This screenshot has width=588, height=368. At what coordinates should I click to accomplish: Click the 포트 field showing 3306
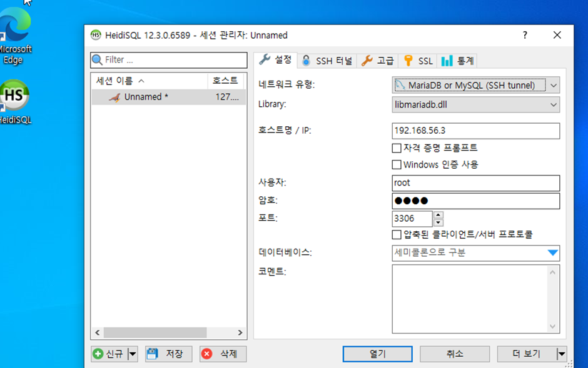pyautogui.click(x=412, y=219)
